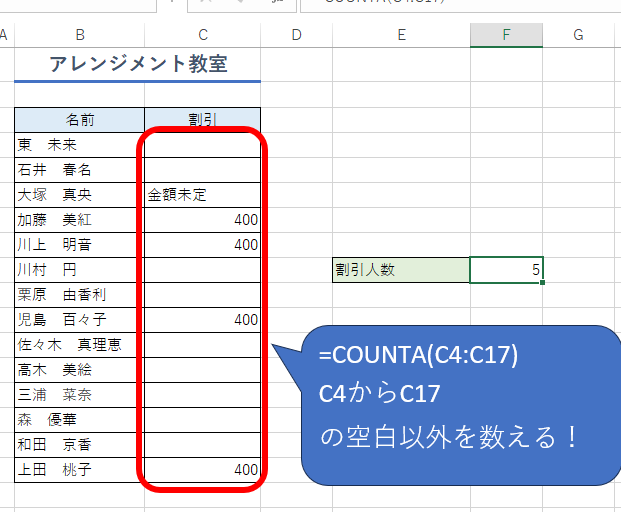Image resolution: width=621 pixels, height=512 pixels.
Task: Select the name cell 東 未来
Action: point(79,145)
